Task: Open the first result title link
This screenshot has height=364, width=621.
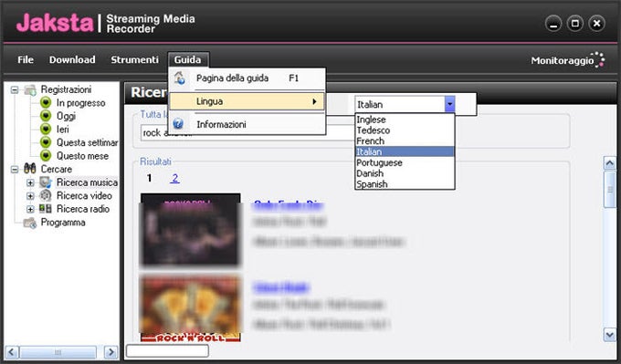Action: click(x=288, y=205)
